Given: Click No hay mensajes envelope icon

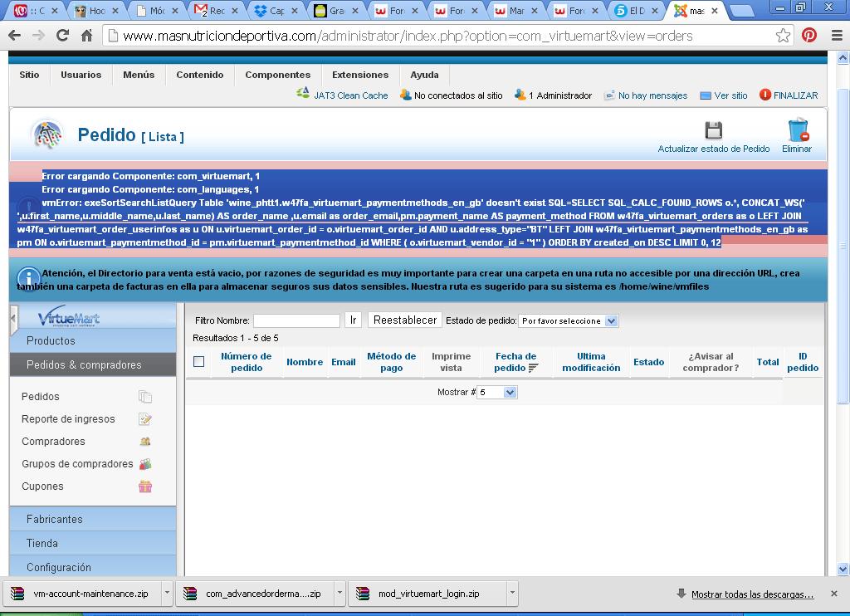Looking at the screenshot, I should (609, 95).
